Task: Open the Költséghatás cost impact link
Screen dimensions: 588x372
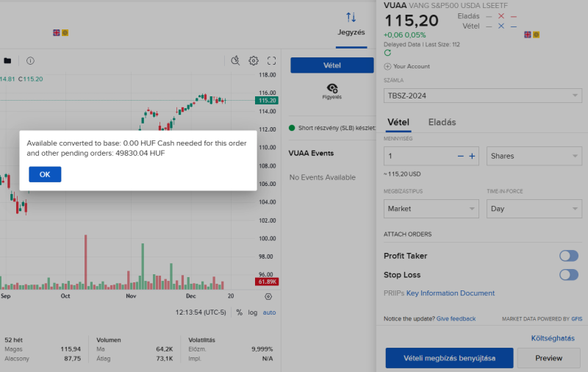Action: tap(553, 338)
